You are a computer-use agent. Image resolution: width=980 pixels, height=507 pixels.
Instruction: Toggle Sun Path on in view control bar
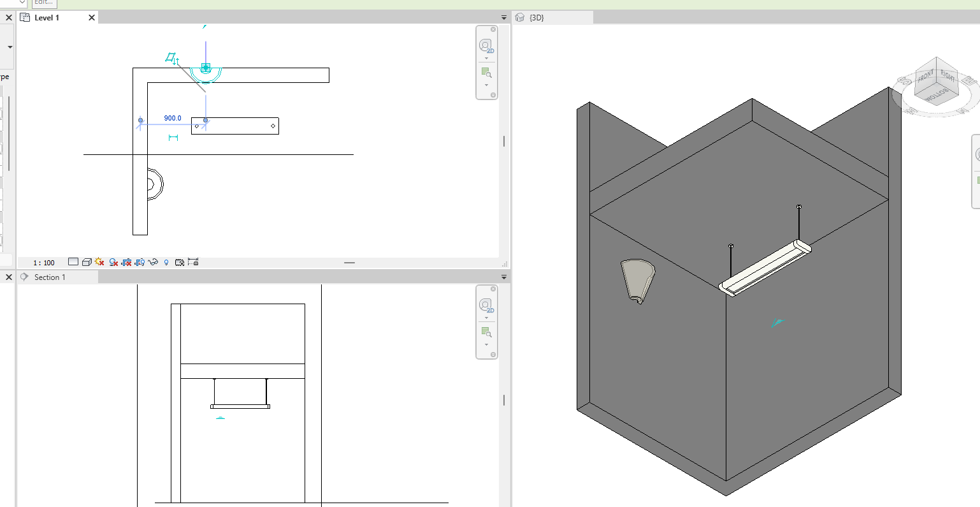99,262
